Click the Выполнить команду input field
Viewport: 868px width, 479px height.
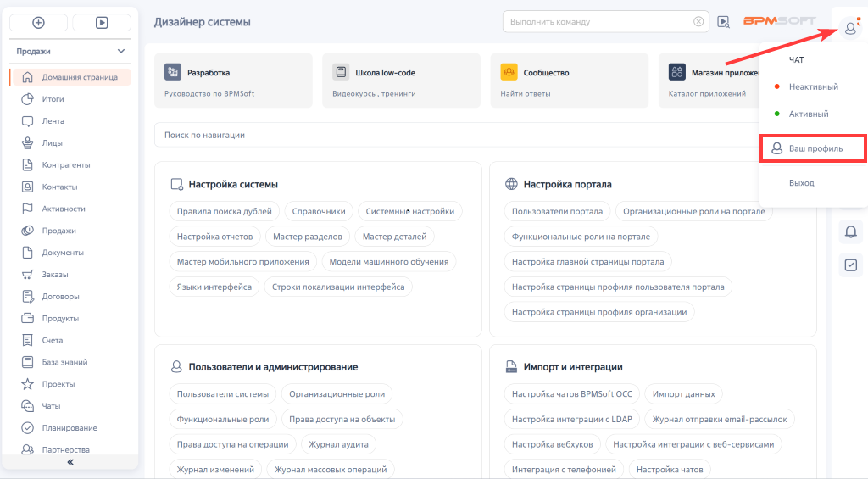(593, 22)
